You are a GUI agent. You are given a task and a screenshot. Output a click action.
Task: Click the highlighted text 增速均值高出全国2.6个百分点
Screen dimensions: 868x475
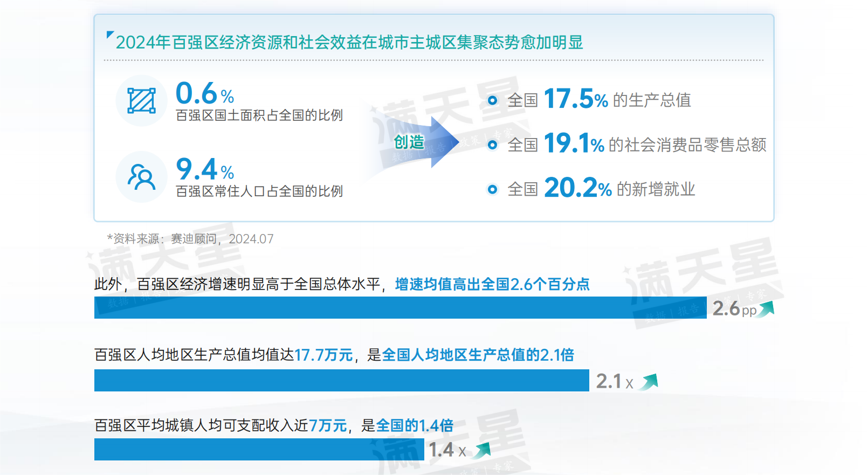(x=492, y=284)
